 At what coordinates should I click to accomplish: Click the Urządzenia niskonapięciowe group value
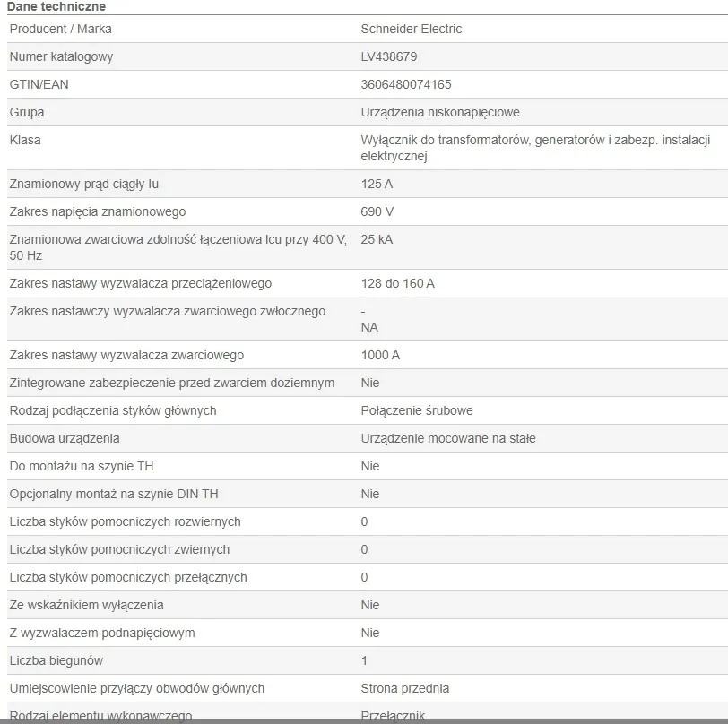coord(439,112)
